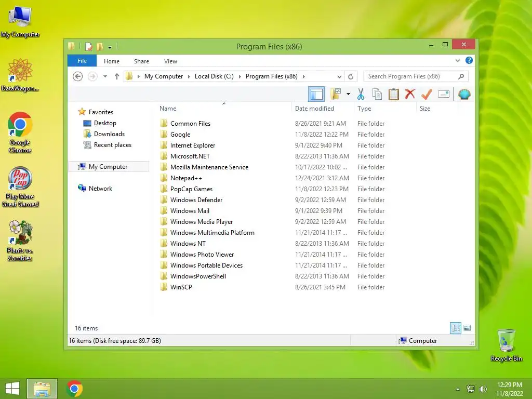Switch to Details view button
This screenshot has height=399, width=532.
coord(456,328)
